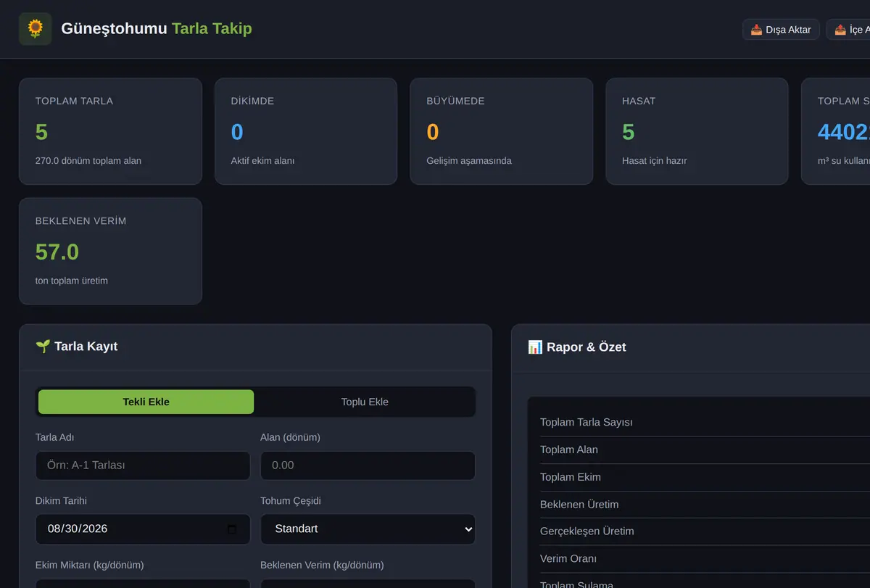Select the Verim Oranı report row

click(705, 559)
